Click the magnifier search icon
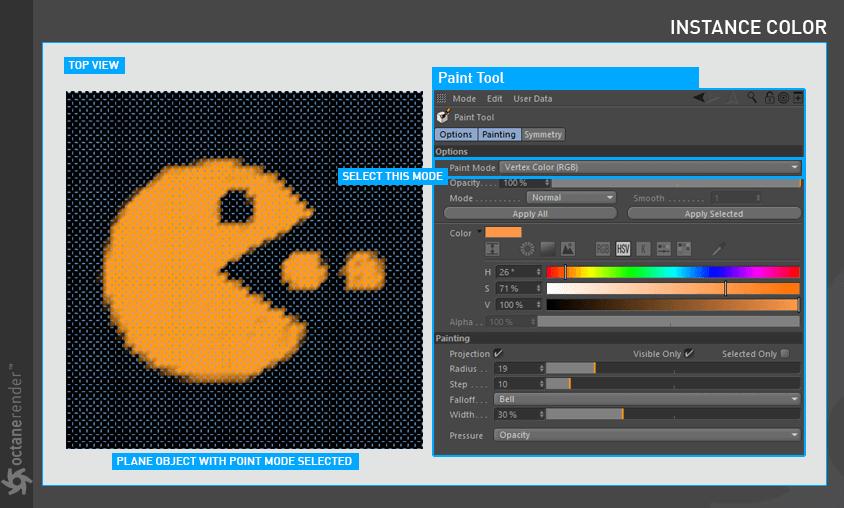This screenshot has height=508, width=844. (x=752, y=97)
